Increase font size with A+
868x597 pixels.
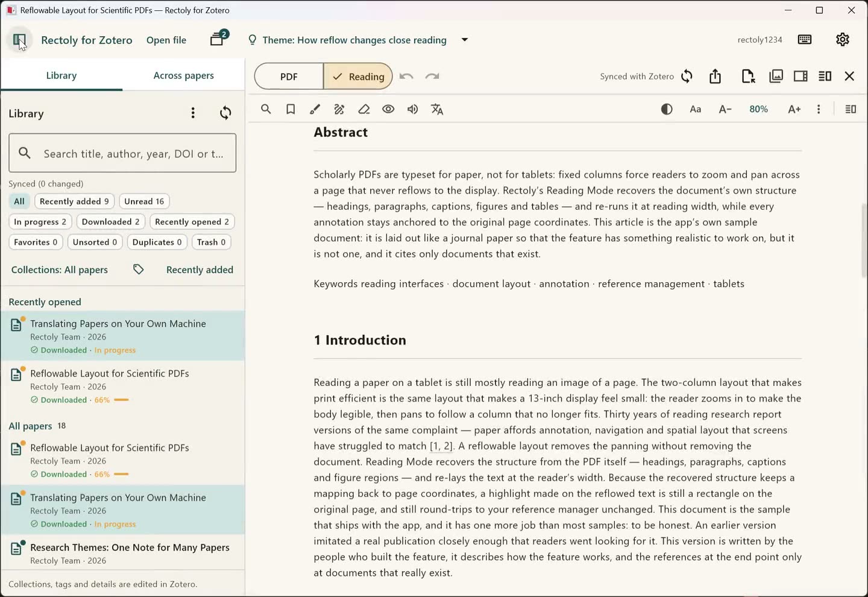pos(794,109)
